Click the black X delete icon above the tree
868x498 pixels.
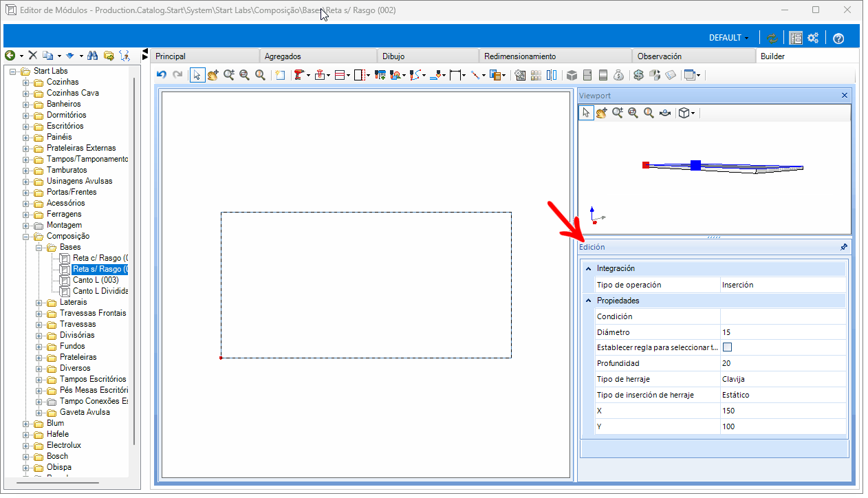tap(32, 56)
